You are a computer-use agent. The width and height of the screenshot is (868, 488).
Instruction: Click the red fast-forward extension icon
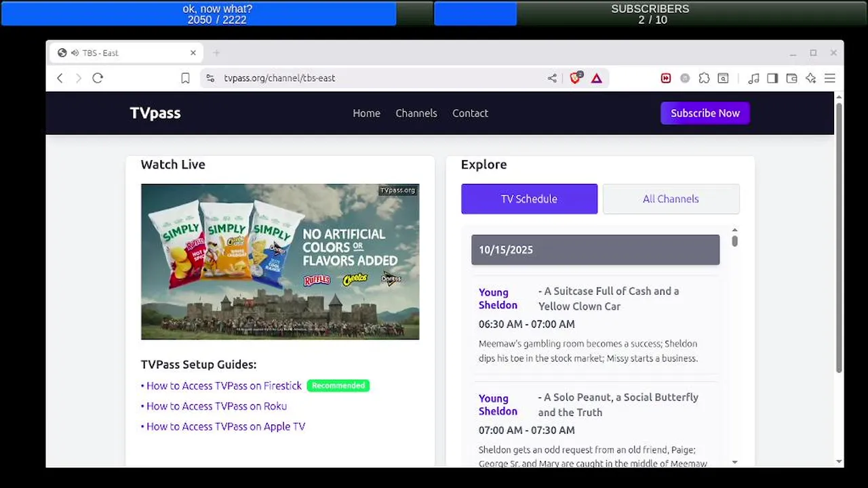pyautogui.click(x=666, y=78)
